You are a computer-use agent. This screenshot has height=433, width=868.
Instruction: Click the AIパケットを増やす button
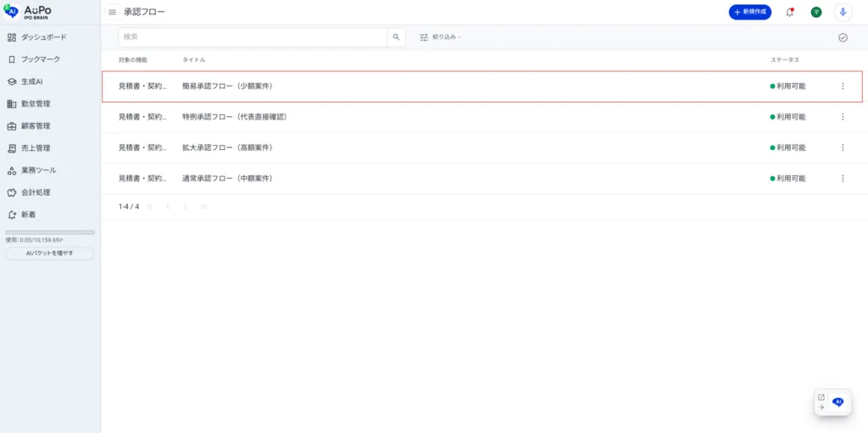pyautogui.click(x=50, y=253)
